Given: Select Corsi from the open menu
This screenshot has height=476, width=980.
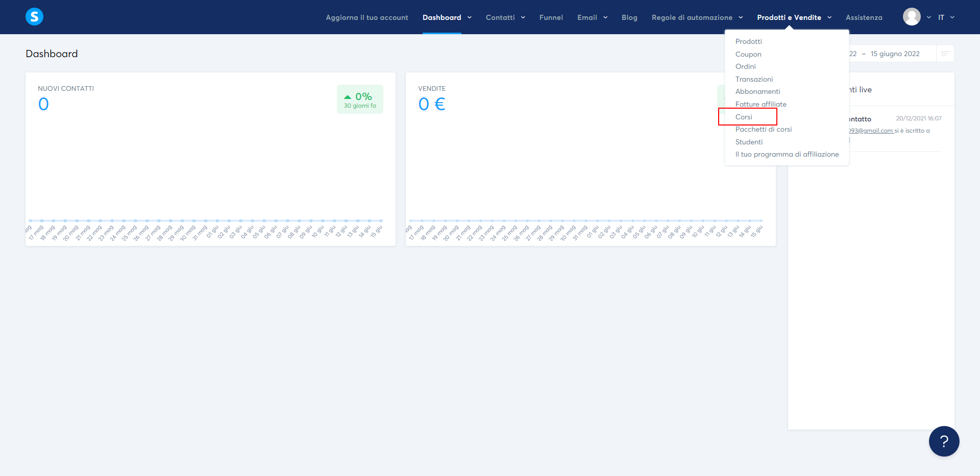Looking at the screenshot, I should click(743, 116).
